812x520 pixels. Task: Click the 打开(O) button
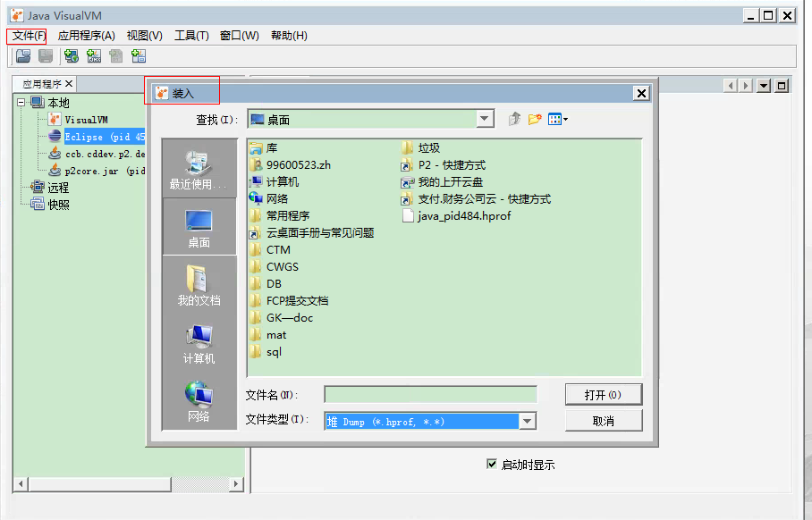604,395
